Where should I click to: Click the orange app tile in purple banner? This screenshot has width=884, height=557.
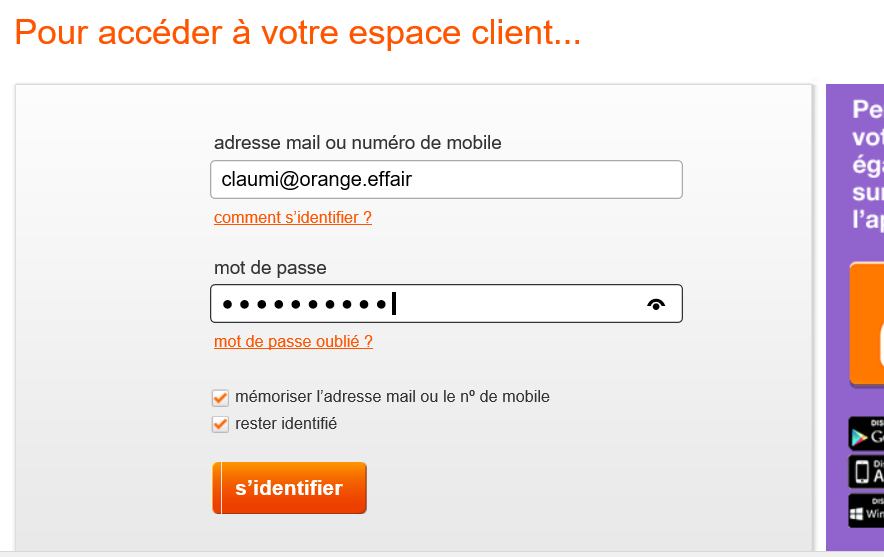click(x=867, y=323)
